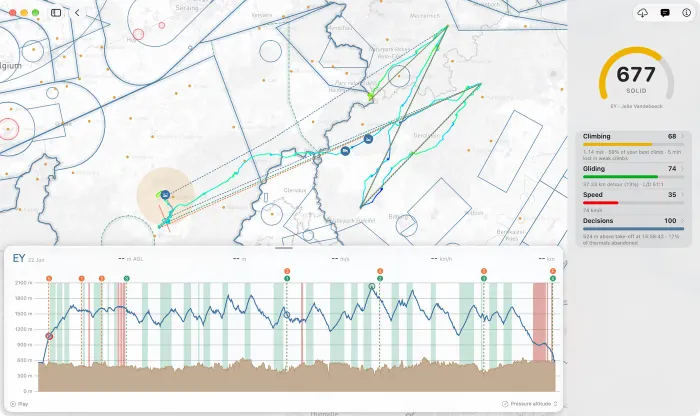Select green timeline marker 2

tap(380, 279)
